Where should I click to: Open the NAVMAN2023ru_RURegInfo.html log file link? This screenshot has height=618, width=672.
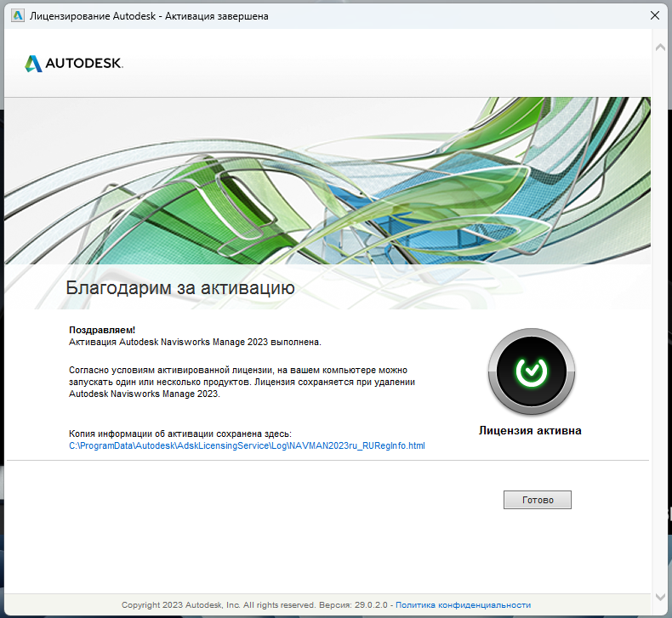247,445
